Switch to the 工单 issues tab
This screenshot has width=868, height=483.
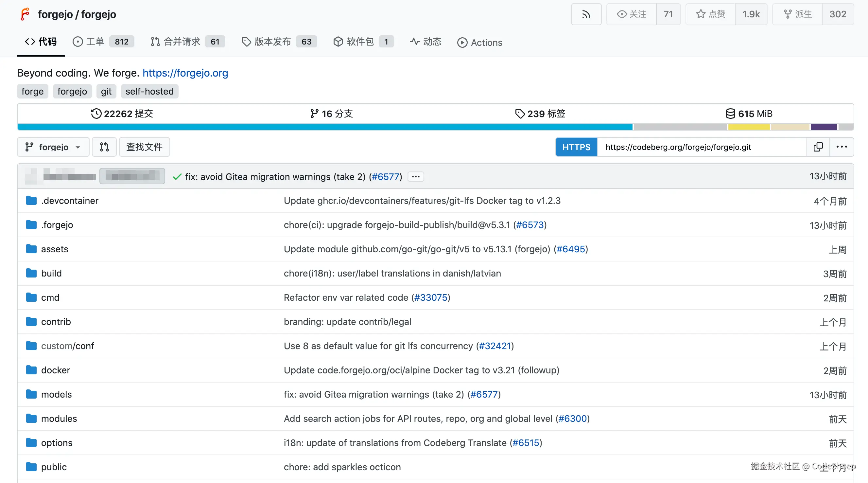pyautogui.click(x=95, y=42)
